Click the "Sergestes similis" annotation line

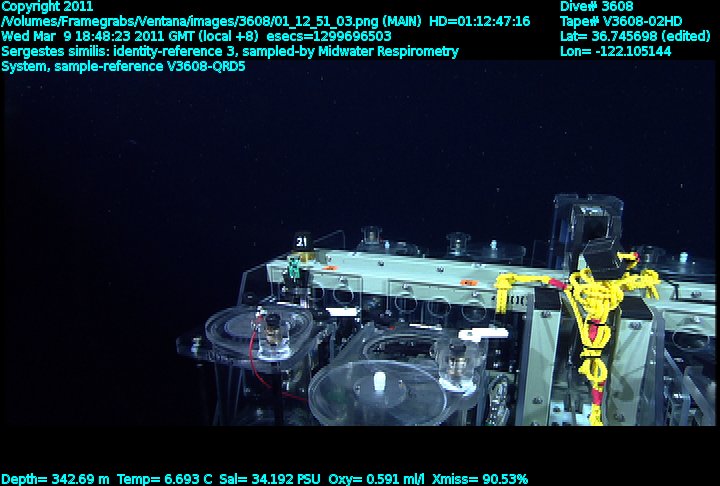click(230, 51)
